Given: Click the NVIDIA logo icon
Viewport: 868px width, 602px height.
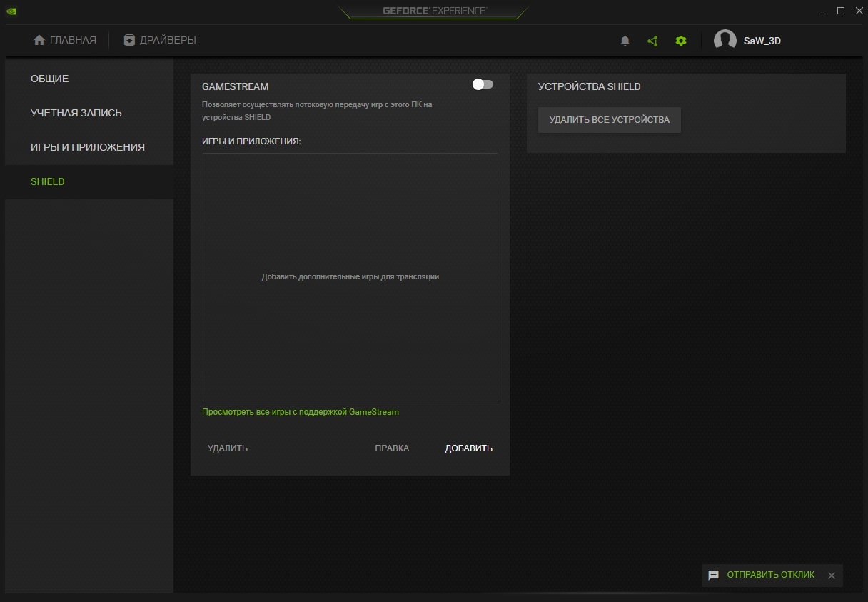Looking at the screenshot, I should pos(11,11).
